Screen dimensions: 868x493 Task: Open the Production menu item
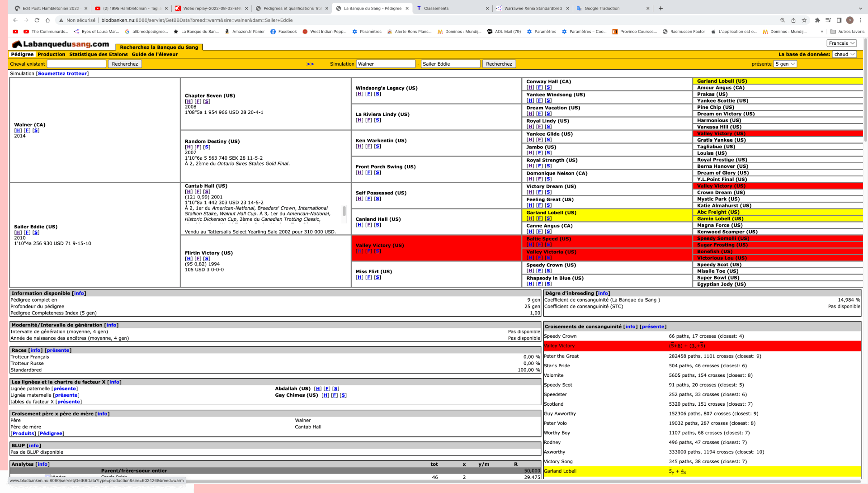[x=52, y=54]
